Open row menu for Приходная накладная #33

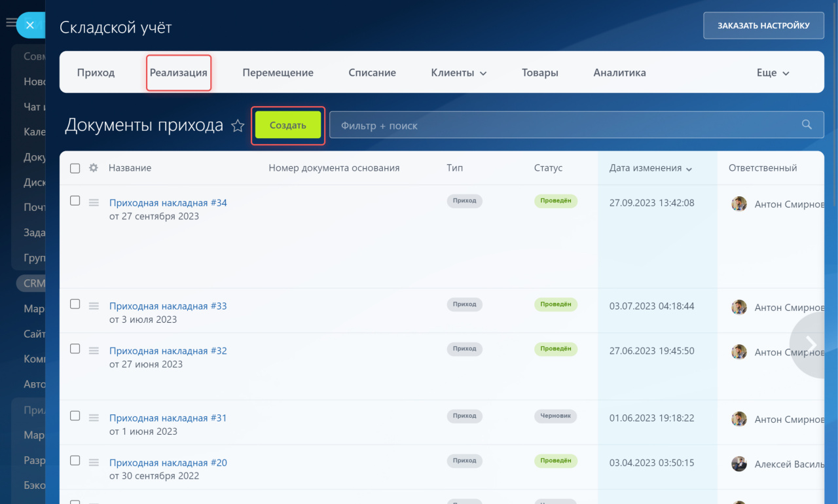(94, 306)
